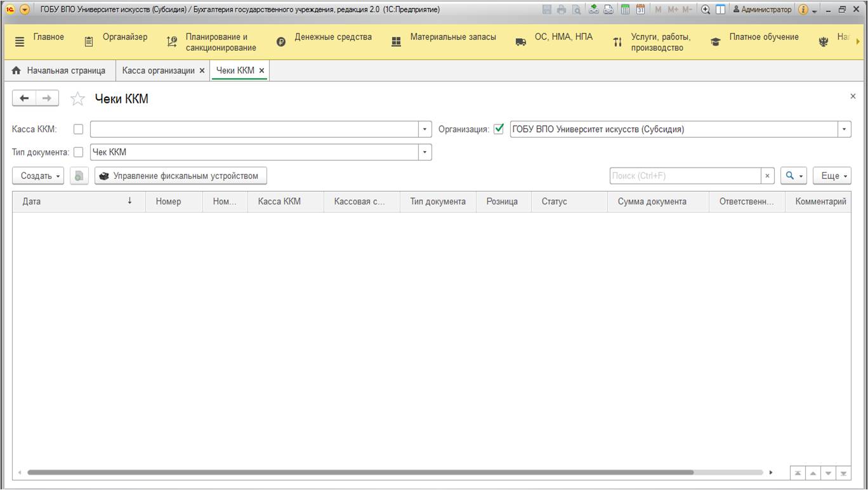Click the zoom magnifier icon in title bar
This screenshot has height=490, width=868.
(705, 10)
